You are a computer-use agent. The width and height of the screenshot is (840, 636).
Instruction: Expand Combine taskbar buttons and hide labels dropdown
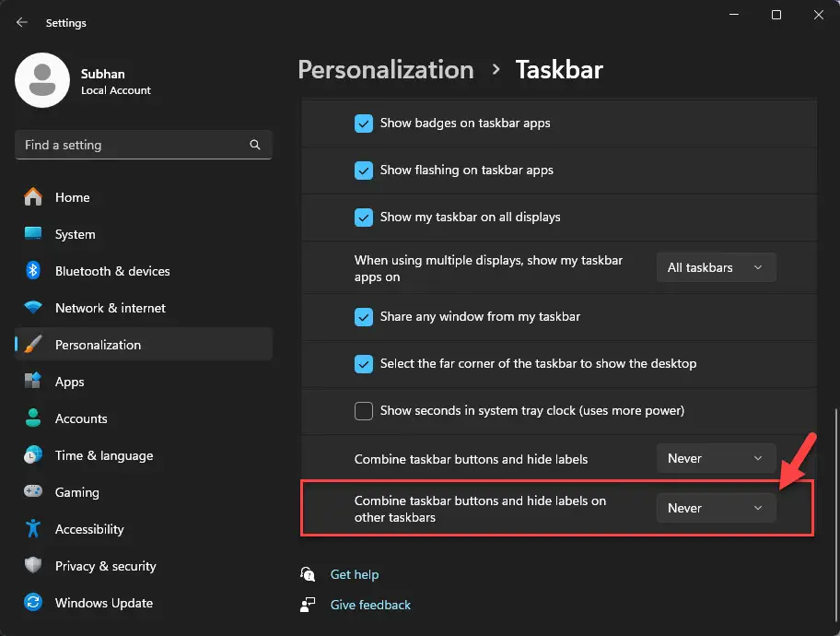click(717, 458)
